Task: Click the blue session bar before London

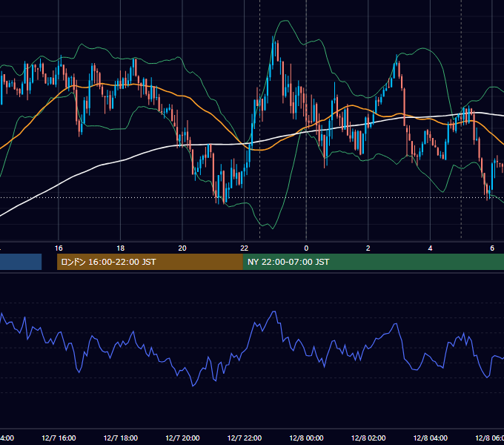Action: coord(21,262)
